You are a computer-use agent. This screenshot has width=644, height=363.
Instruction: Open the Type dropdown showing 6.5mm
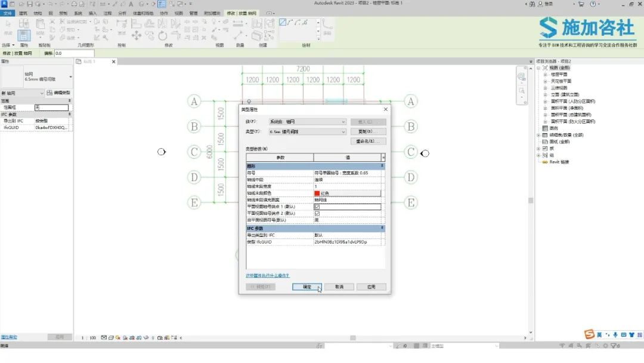point(308,131)
